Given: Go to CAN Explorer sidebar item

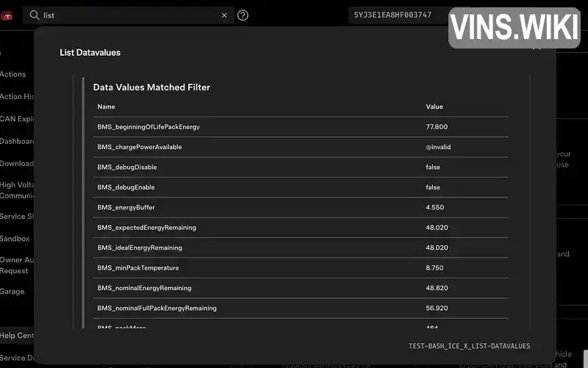Looking at the screenshot, I should click(x=16, y=119).
